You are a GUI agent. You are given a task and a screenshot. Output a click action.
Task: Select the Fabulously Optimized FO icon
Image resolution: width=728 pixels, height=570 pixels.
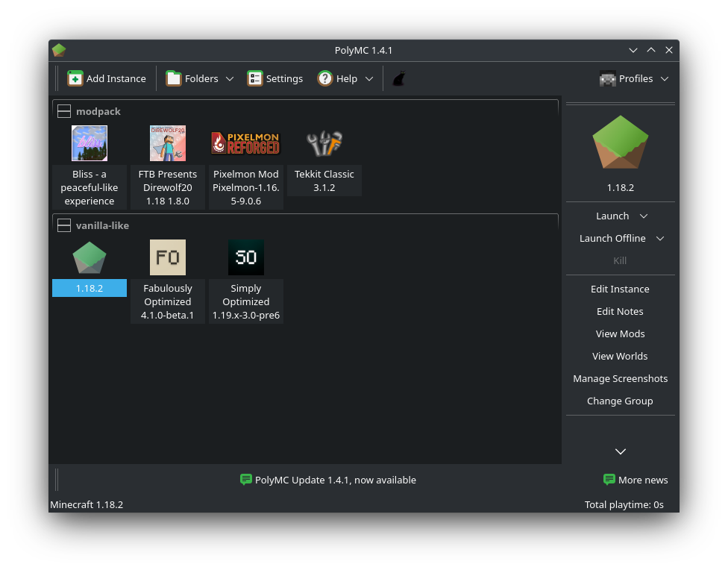point(168,257)
